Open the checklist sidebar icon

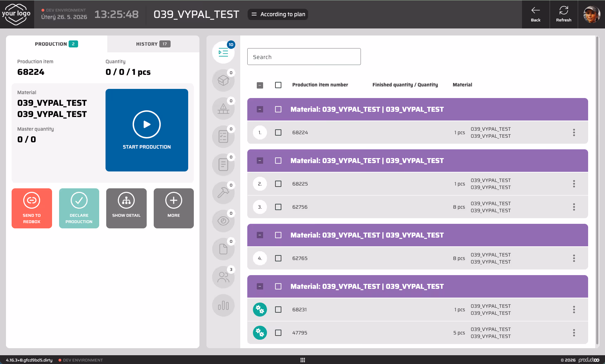[223, 137]
